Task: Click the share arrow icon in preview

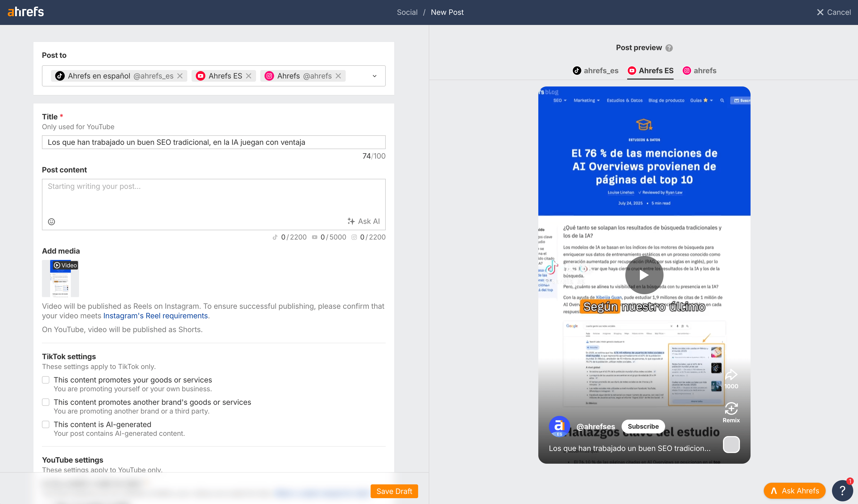Action: pos(731,375)
